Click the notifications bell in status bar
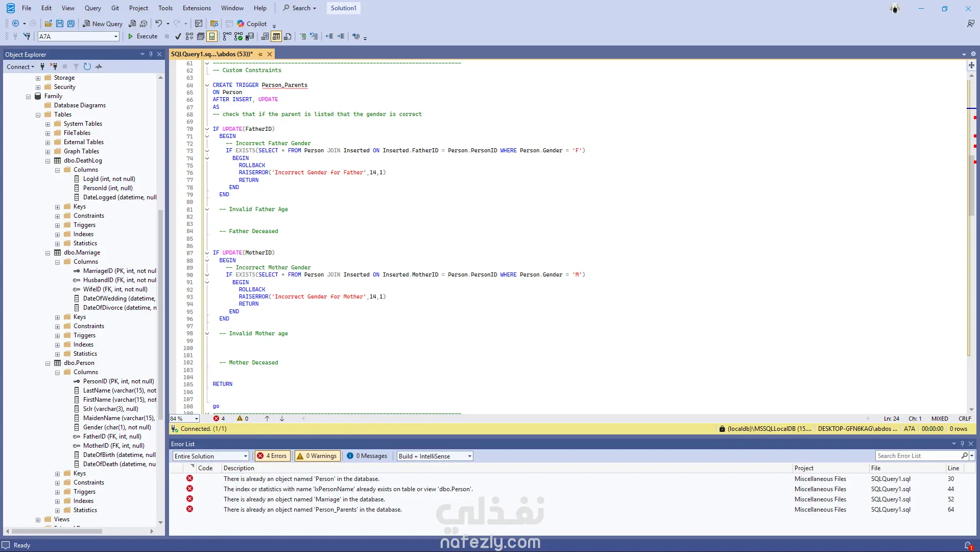Screen dimensions: 980x552 point(968,545)
